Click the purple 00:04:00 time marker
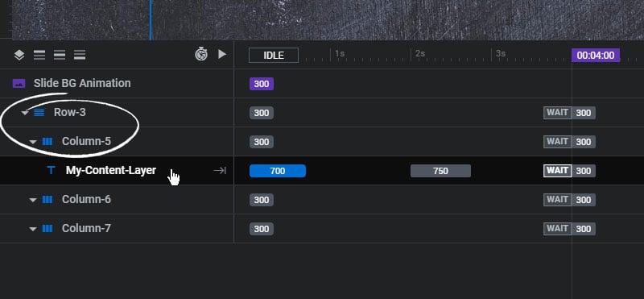644x299 pixels. (596, 55)
